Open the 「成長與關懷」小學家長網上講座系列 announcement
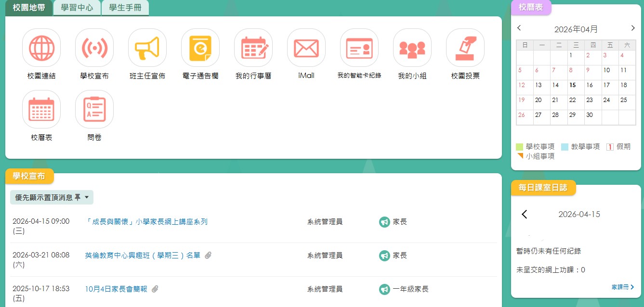The image size is (644, 307). (x=146, y=222)
